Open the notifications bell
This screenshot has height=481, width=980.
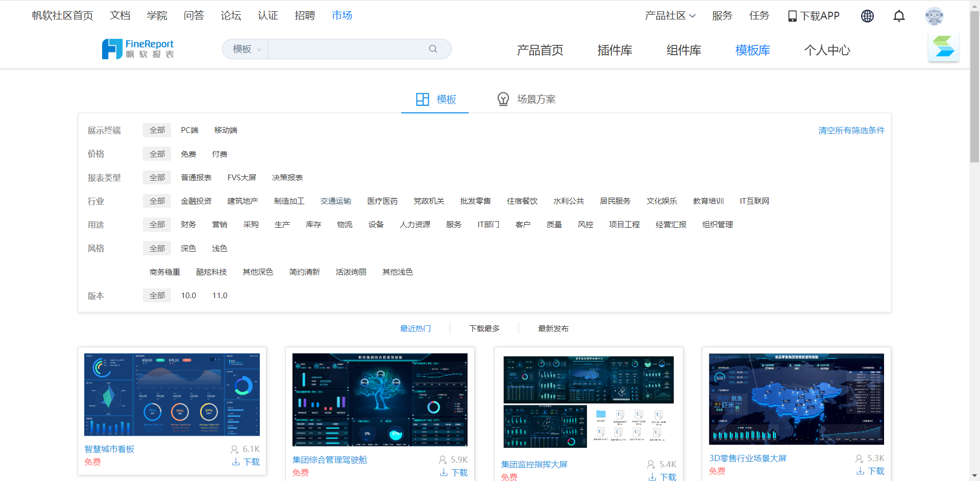pos(899,16)
